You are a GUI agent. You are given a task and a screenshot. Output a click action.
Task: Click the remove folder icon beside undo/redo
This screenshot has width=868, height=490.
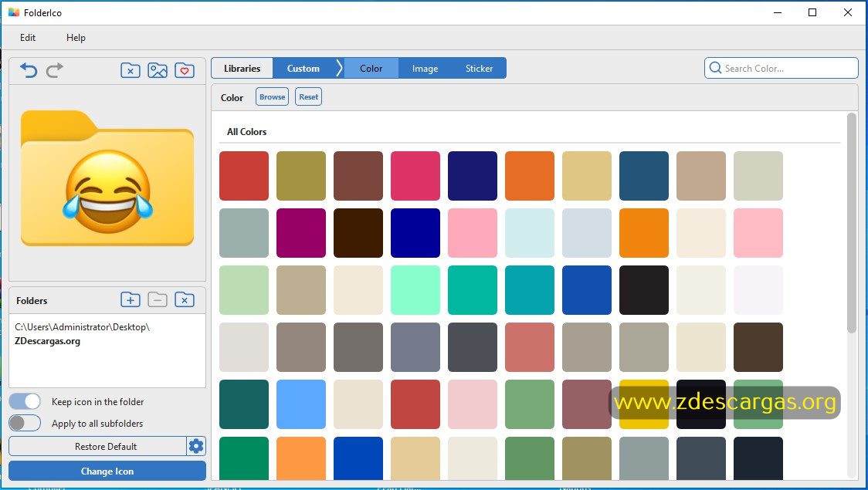[x=131, y=70]
